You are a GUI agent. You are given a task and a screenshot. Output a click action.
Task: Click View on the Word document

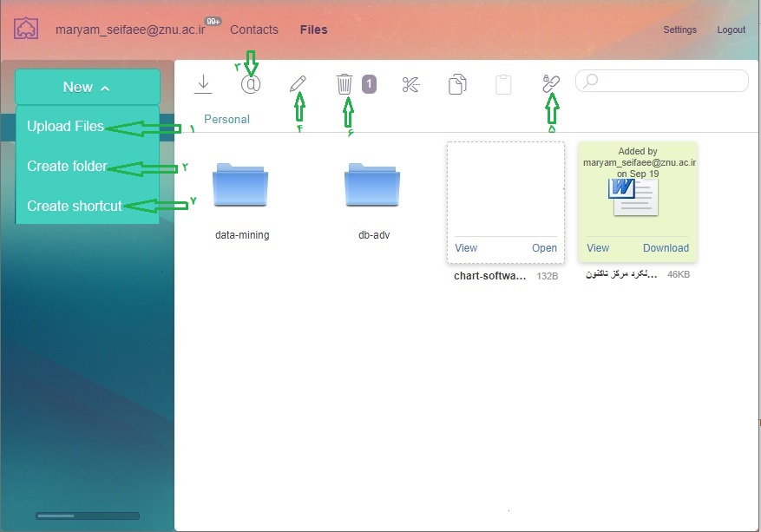[x=598, y=247]
